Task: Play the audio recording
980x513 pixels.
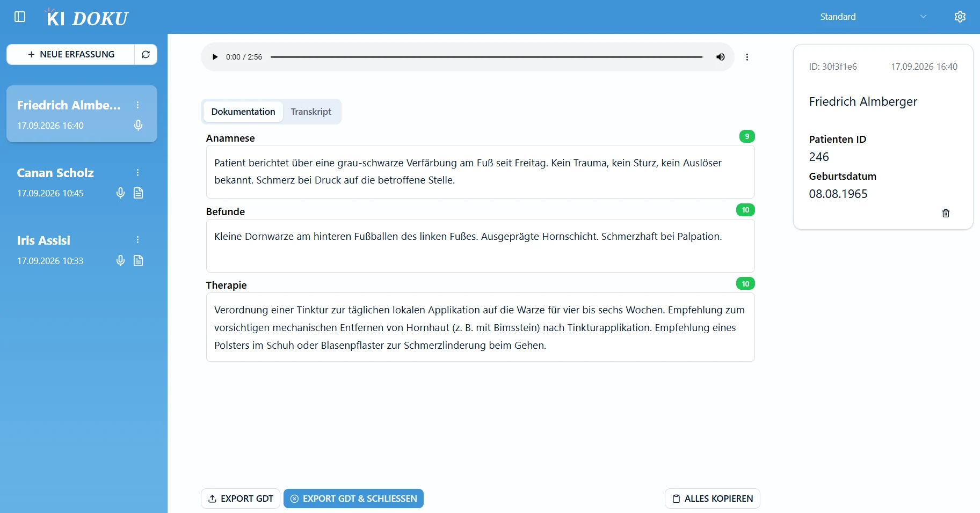Action: (x=215, y=57)
